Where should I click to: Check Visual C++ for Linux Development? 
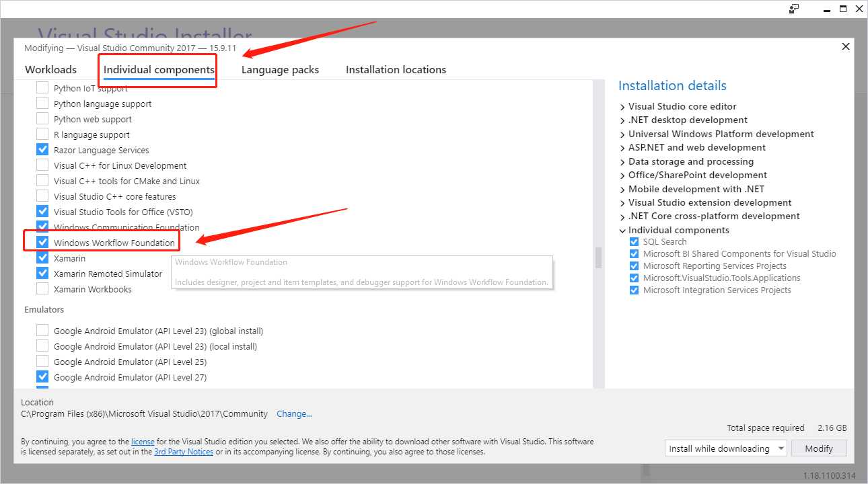(42, 165)
